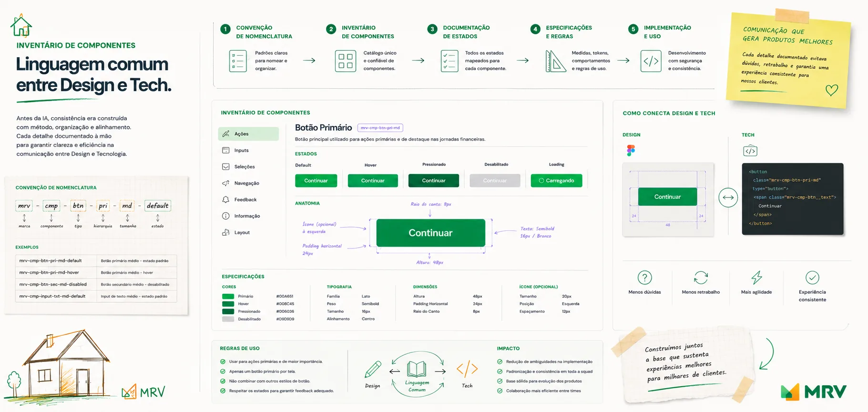
Task: Click the 'btn' naming token box
Action: click(78, 206)
